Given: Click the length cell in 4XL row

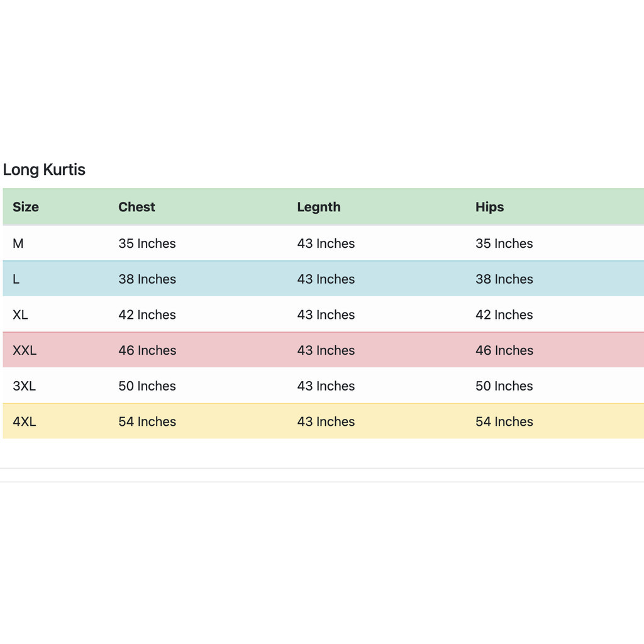Looking at the screenshot, I should tap(326, 421).
